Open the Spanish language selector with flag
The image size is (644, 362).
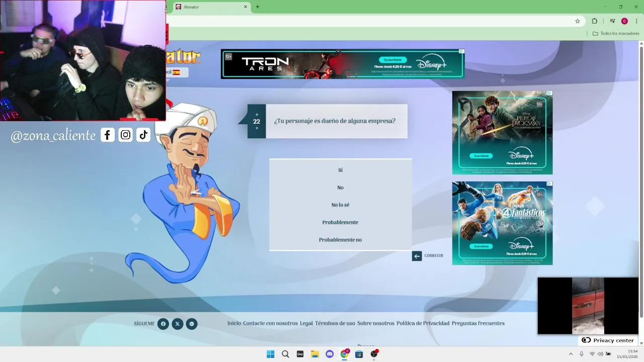pos(177,72)
